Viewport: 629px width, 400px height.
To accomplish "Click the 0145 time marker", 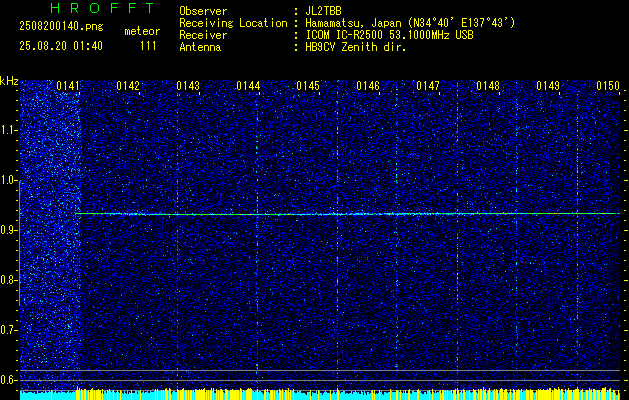I will point(308,86).
